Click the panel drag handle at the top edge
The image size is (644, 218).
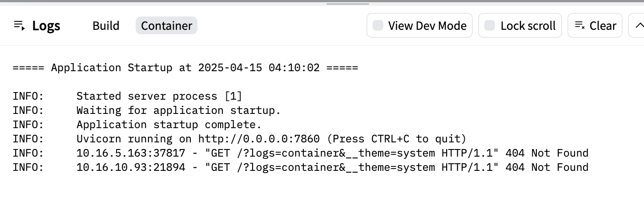(x=348, y=4)
